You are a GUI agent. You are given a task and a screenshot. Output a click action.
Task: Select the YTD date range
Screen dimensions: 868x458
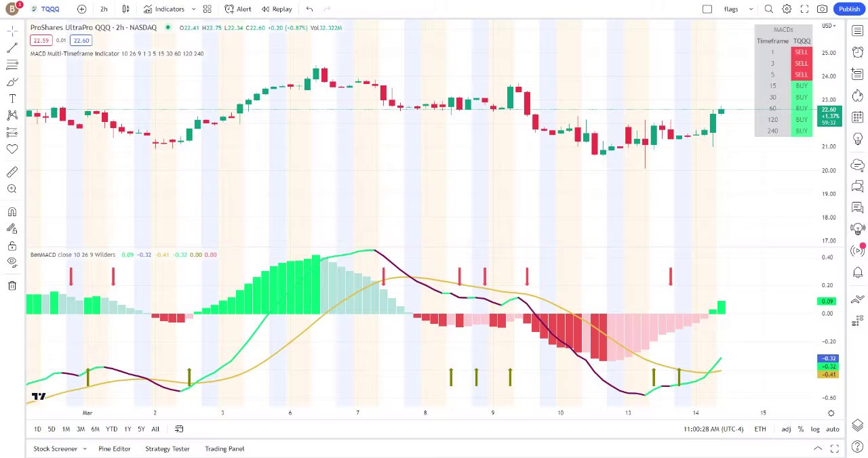pos(111,429)
